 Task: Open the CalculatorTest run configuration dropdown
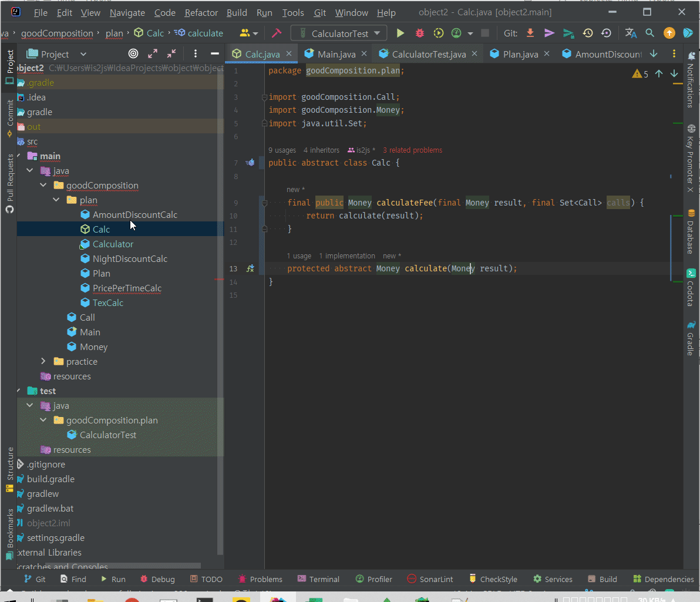click(x=339, y=33)
